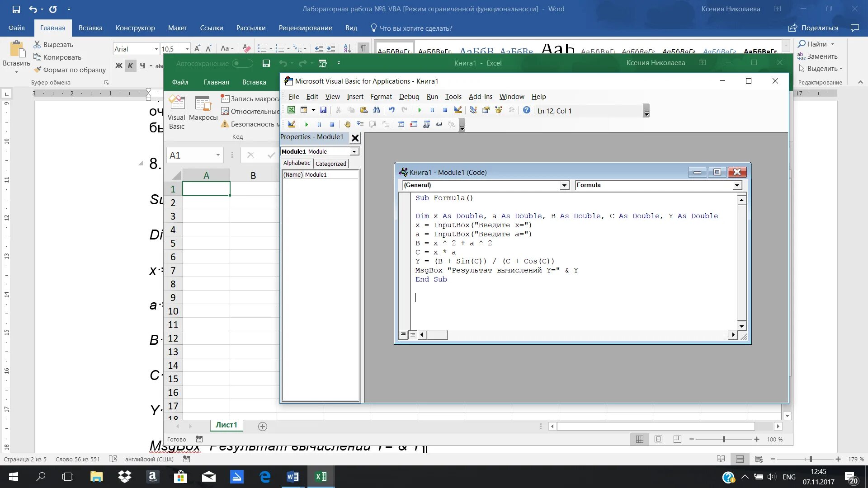
Task: Open the Object Browser icon
Action: (499, 110)
